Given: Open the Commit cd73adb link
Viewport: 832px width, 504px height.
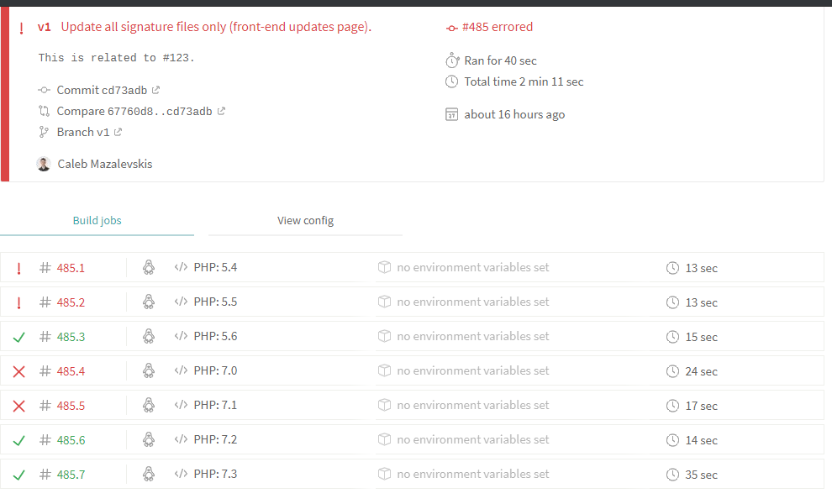Looking at the screenshot, I should (102, 90).
